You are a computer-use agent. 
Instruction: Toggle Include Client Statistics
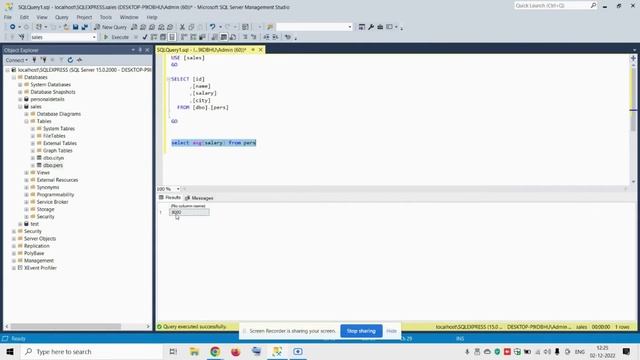[x=202, y=37]
